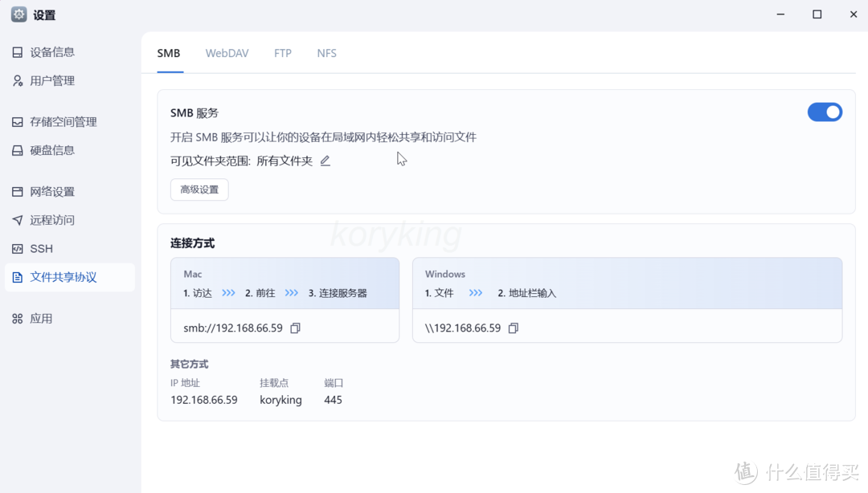868x493 pixels.
Task: Switch to the FTP tab
Action: 283,53
